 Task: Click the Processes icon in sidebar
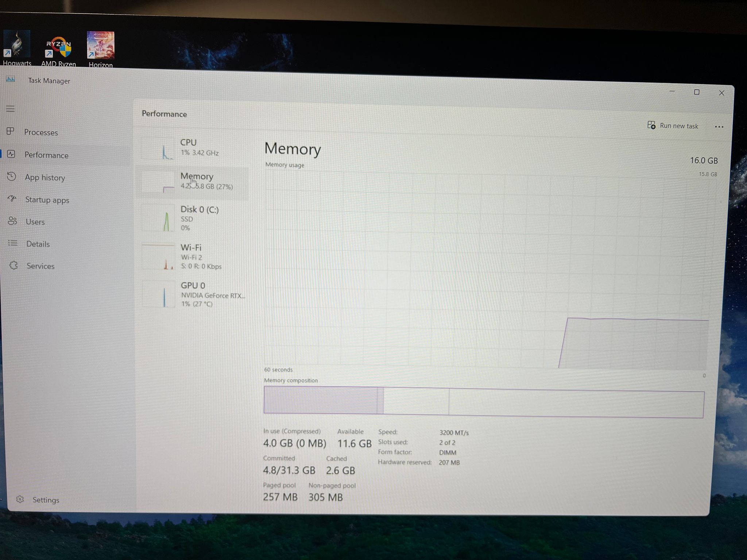[11, 131]
